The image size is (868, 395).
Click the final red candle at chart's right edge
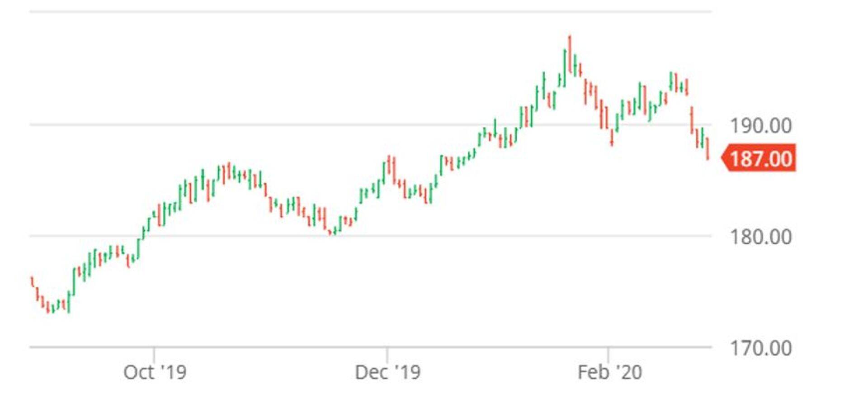click(x=708, y=149)
